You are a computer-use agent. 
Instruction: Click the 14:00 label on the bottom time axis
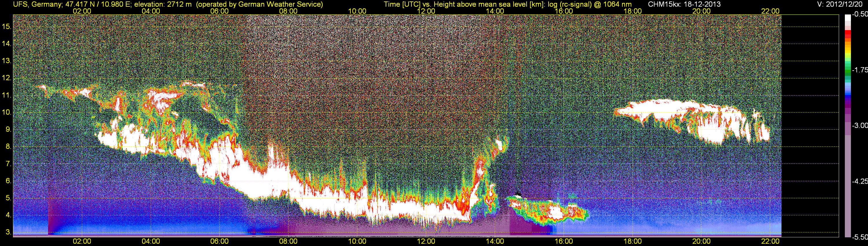tap(495, 241)
